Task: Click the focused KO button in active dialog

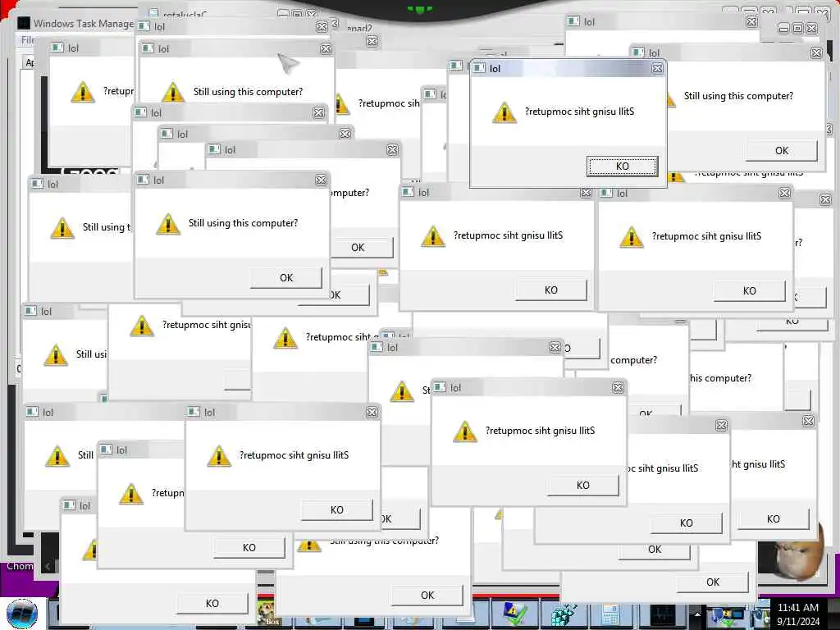Action: [x=622, y=166]
